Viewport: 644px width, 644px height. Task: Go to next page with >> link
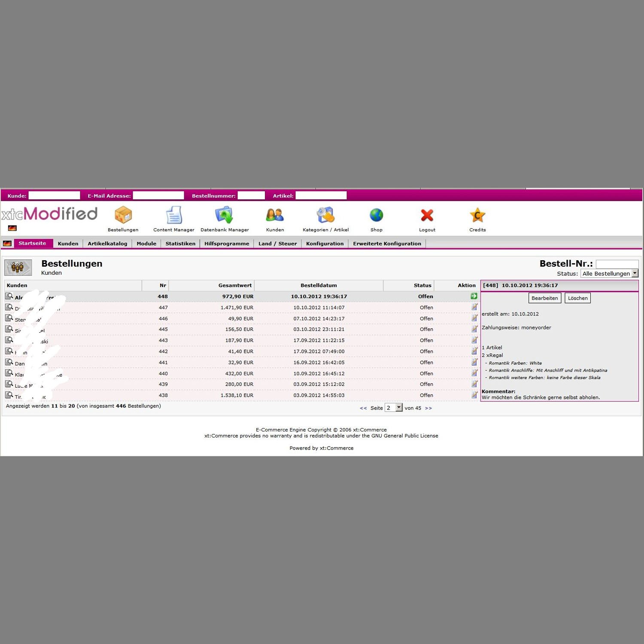click(428, 408)
